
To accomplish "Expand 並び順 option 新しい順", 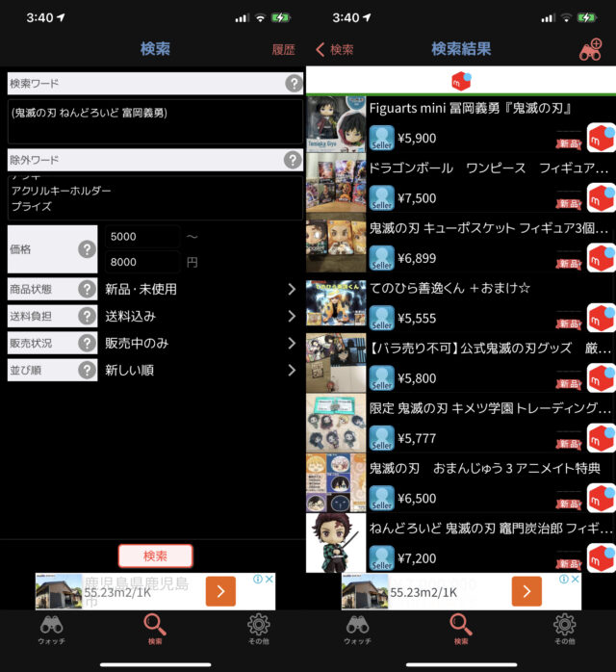I will click(x=200, y=371).
